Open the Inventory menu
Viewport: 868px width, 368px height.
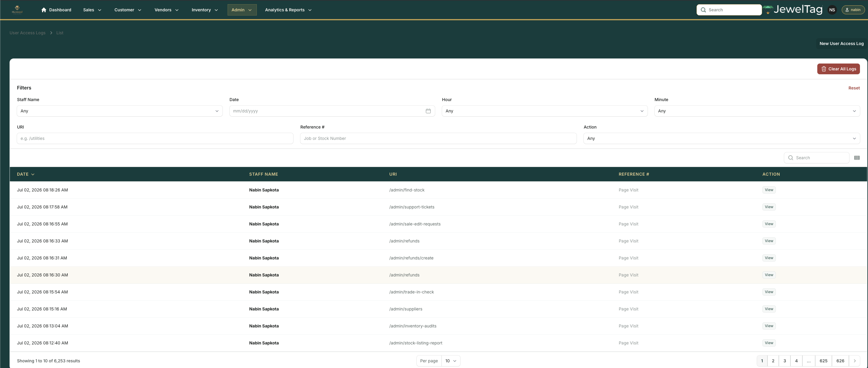tap(205, 10)
